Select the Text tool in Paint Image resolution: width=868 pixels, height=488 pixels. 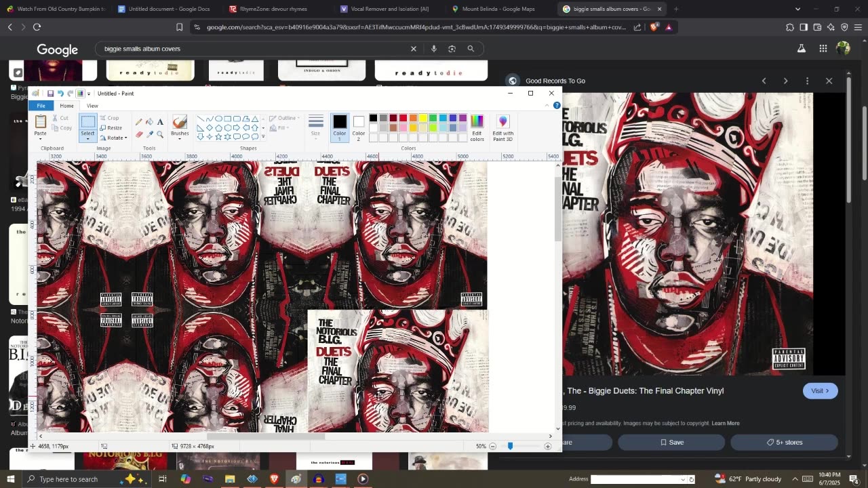(160, 122)
